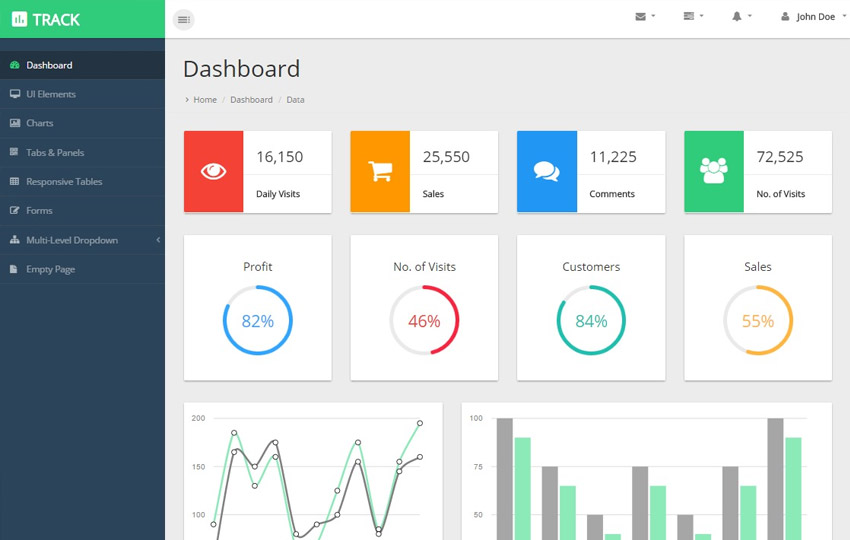Click the Sales 55% progress ring
Image resolution: width=850 pixels, height=540 pixels.
(758, 320)
